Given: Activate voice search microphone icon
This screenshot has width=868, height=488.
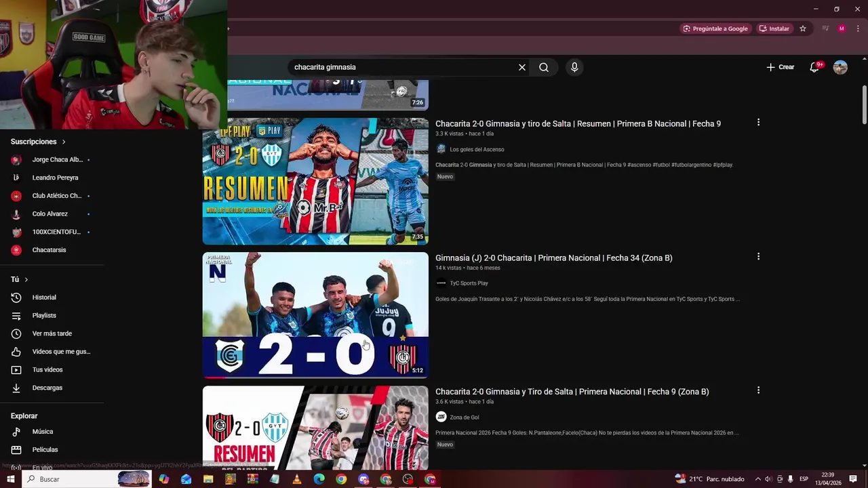Looking at the screenshot, I should [574, 67].
